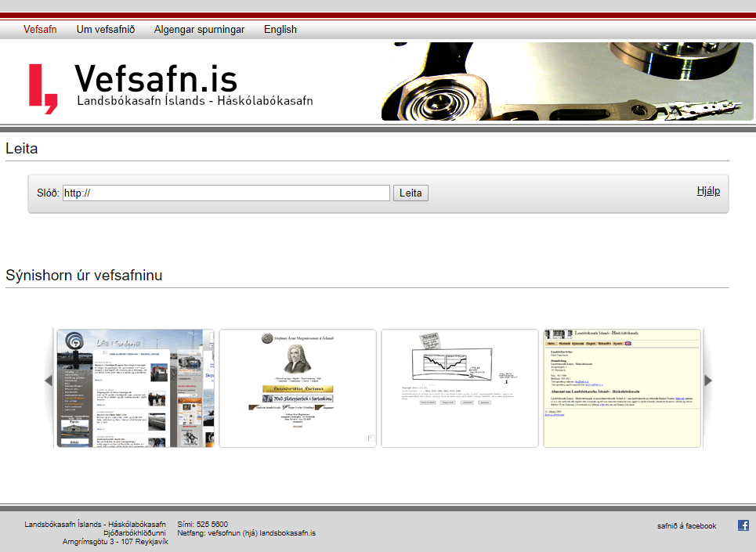
Task: Open the Árni Magnússon institute portrait thumbnail
Action: pos(298,388)
